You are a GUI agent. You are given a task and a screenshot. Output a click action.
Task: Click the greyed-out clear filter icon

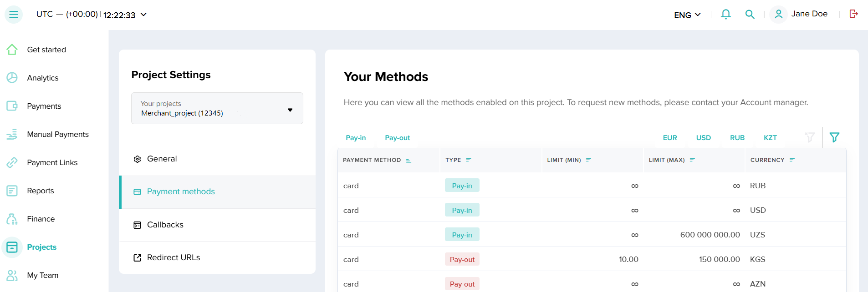click(809, 137)
